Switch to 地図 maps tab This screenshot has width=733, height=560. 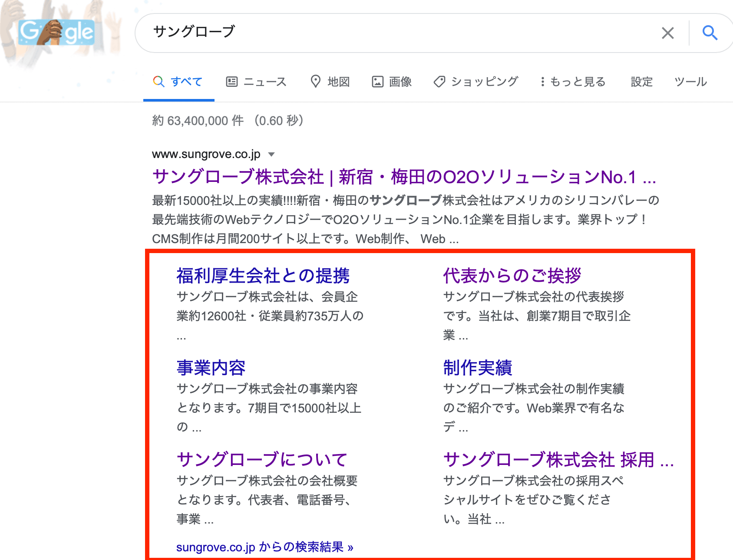[x=330, y=82]
